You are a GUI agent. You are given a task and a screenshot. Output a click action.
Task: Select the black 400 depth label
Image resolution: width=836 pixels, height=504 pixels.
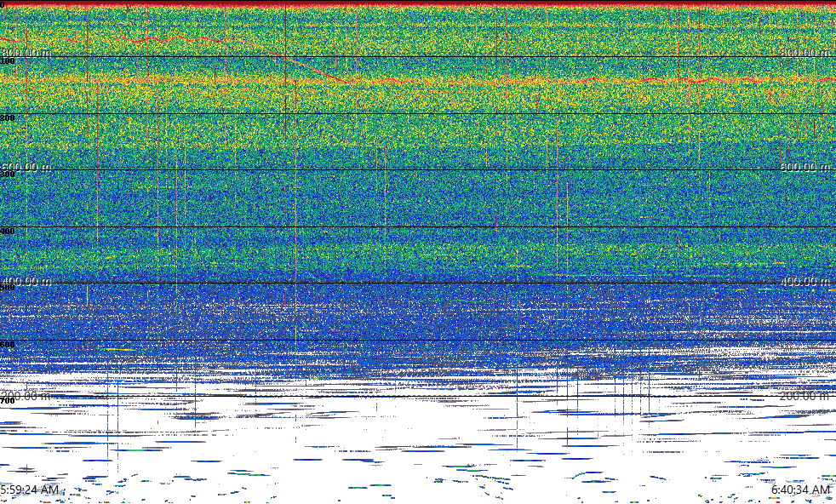click(8, 232)
